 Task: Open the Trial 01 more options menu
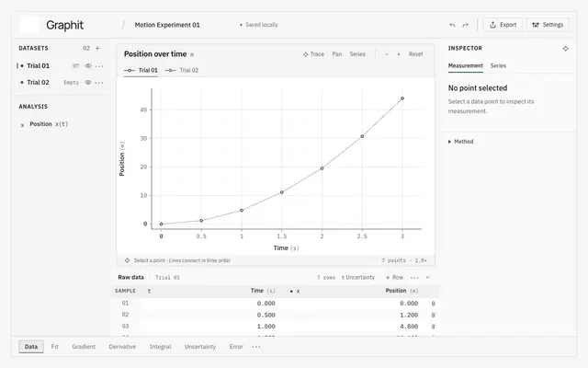(99, 66)
